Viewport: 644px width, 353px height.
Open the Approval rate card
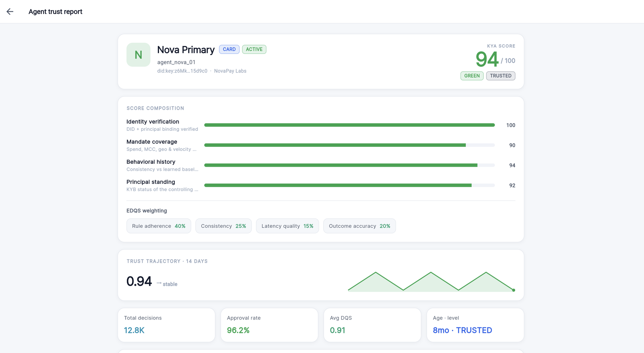[x=269, y=325]
